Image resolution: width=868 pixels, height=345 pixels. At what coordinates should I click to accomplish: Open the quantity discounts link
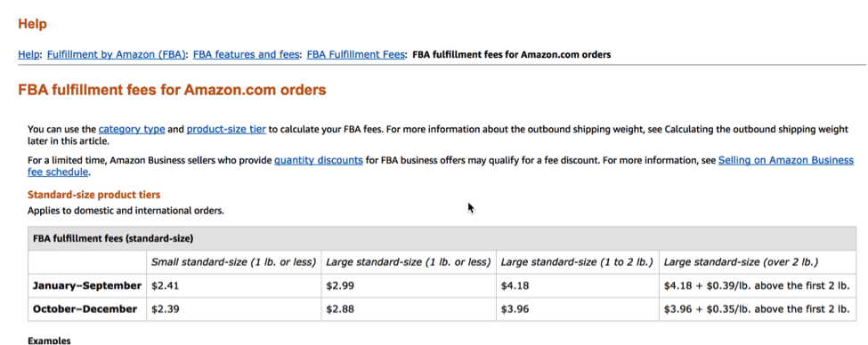tap(319, 160)
